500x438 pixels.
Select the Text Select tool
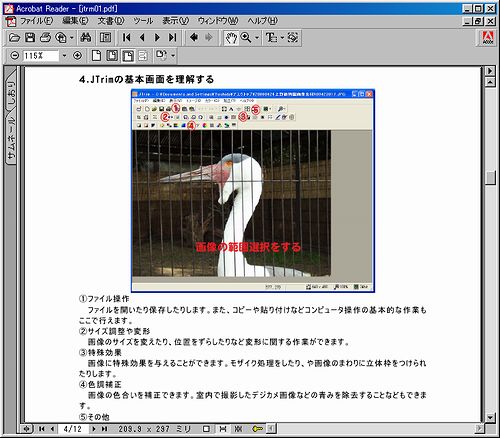pyautogui.click(x=271, y=38)
